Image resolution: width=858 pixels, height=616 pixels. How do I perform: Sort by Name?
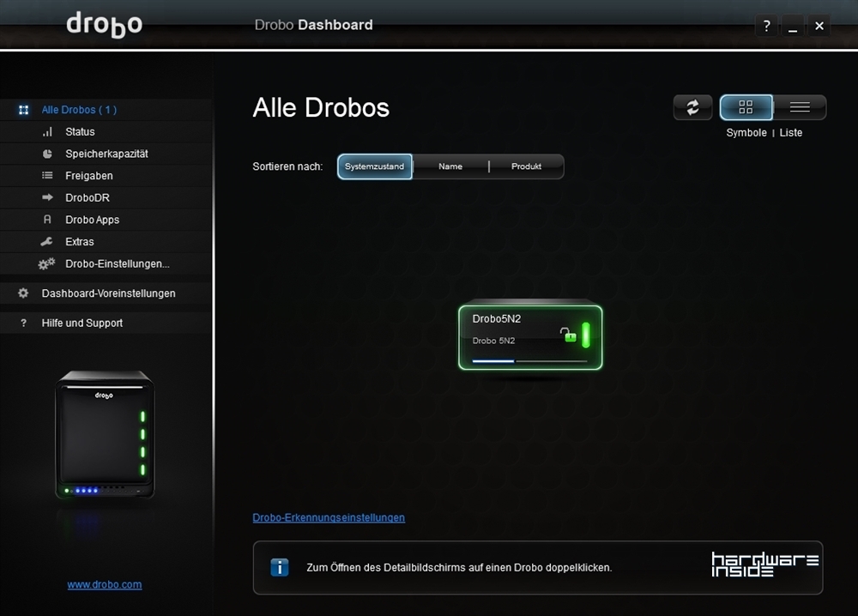(450, 166)
